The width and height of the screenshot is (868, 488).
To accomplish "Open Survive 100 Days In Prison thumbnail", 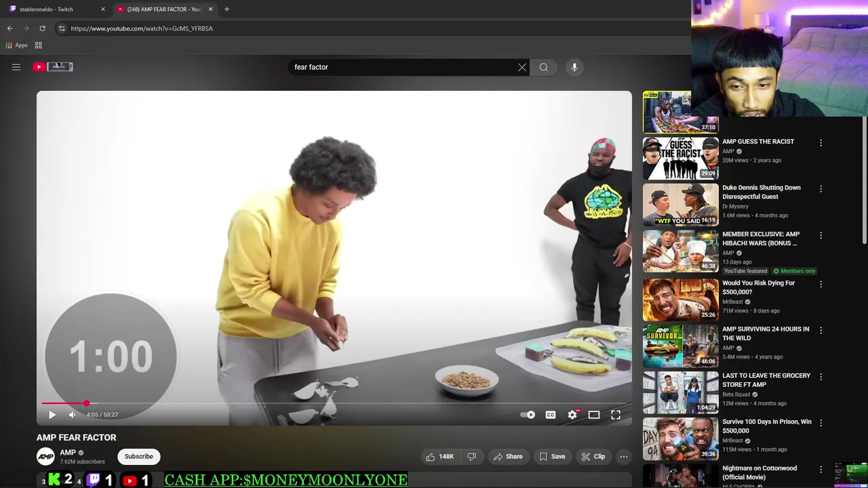I will (680, 439).
